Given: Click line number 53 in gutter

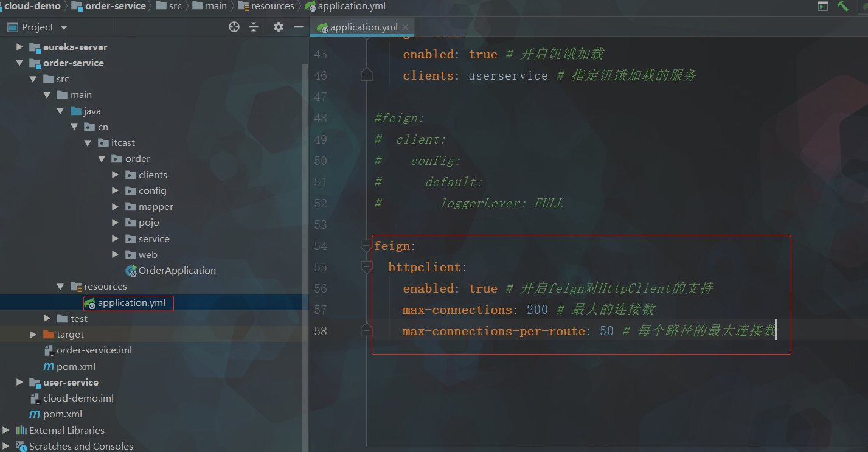Looking at the screenshot, I should 321,224.
